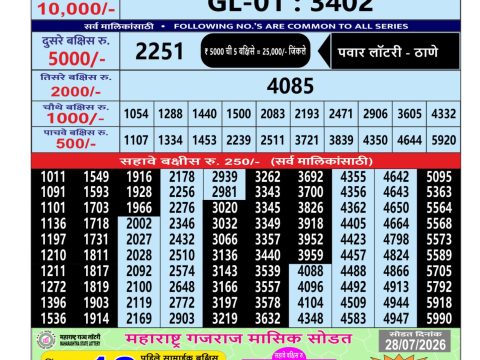Click the draw date 28/07/2026
480x360 pixels.
(x=415, y=344)
